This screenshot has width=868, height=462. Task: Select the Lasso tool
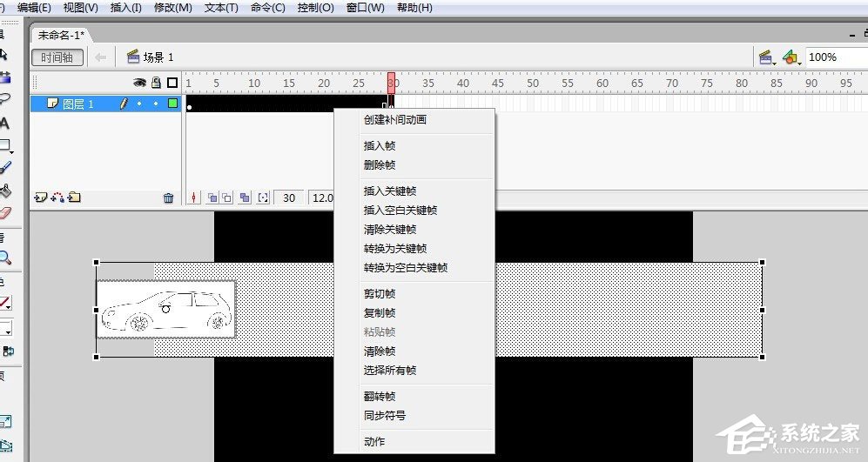click(5, 100)
